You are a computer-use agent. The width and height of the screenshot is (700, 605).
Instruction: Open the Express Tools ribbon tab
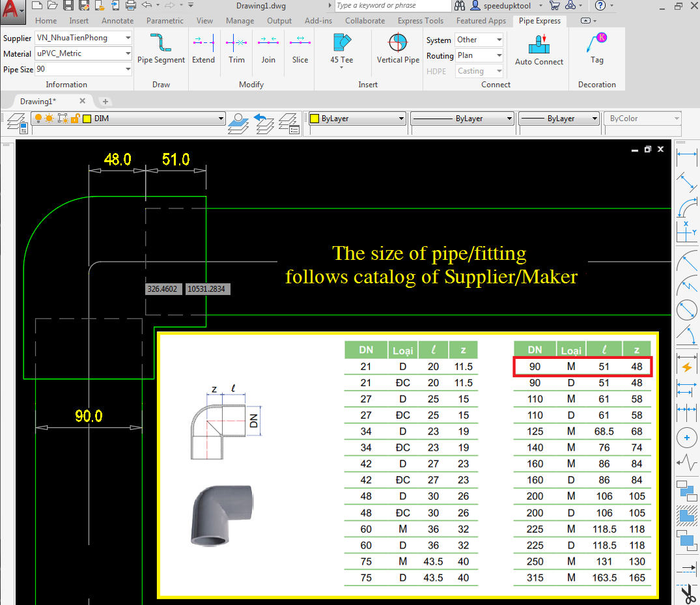(420, 21)
